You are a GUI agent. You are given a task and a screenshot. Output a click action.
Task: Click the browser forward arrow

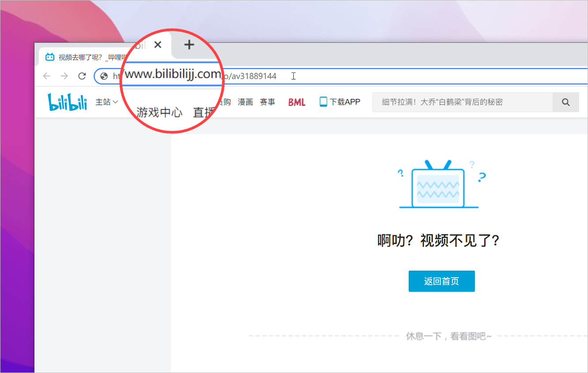[x=64, y=76]
